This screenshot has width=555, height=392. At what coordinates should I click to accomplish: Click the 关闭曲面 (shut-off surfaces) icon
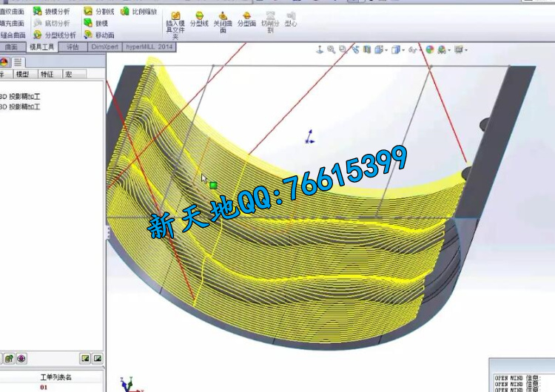click(x=223, y=16)
